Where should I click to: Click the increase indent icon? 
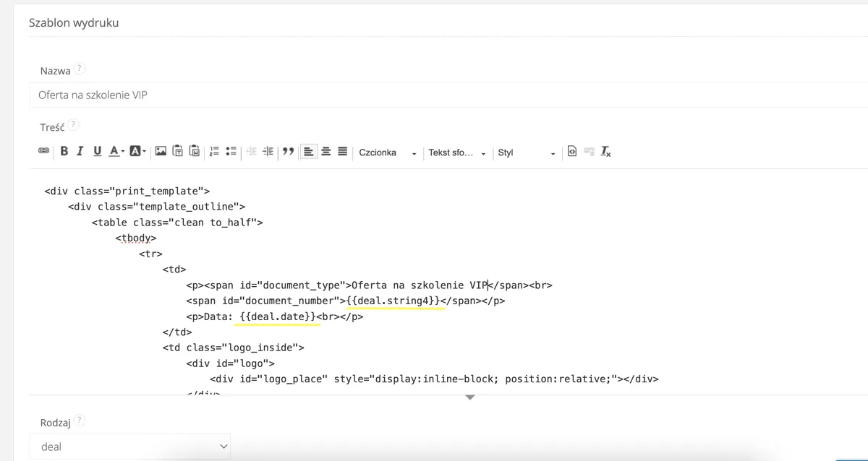pyautogui.click(x=268, y=152)
